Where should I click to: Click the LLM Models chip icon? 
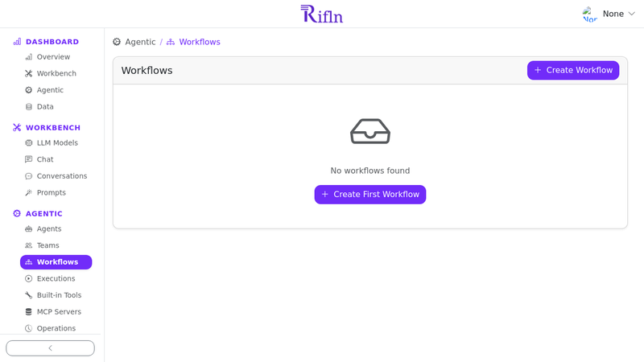point(28,143)
